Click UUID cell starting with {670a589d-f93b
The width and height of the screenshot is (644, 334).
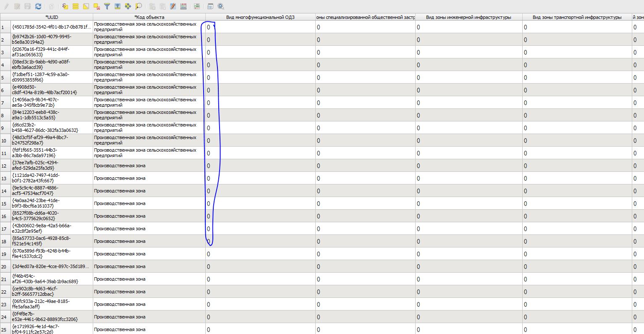(52, 254)
